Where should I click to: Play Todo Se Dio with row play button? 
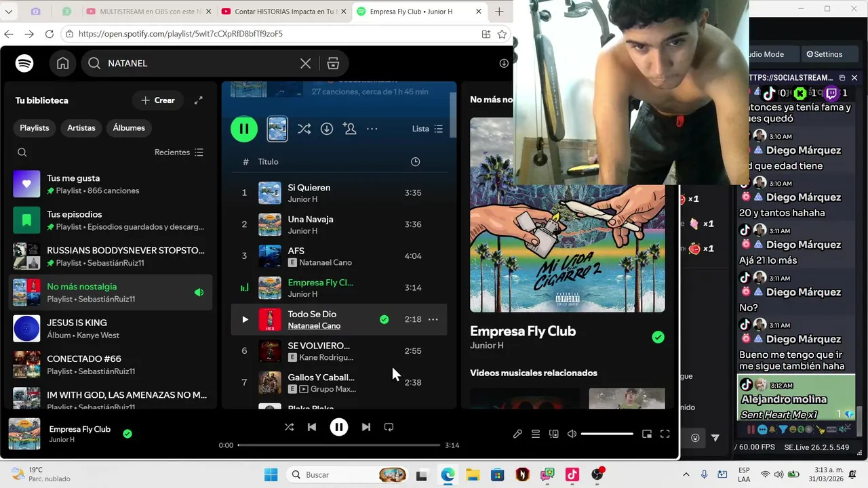coord(245,319)
